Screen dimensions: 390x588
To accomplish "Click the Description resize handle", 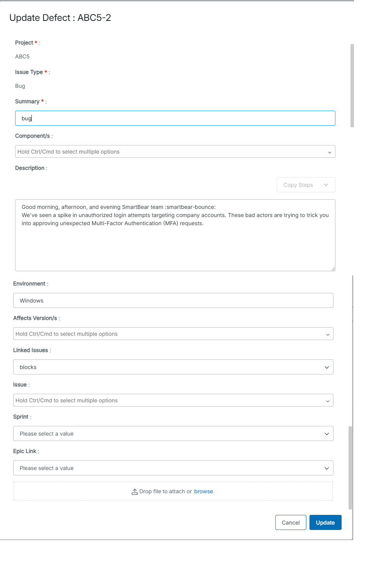I will pyautogui.click(x=333, y=268).
